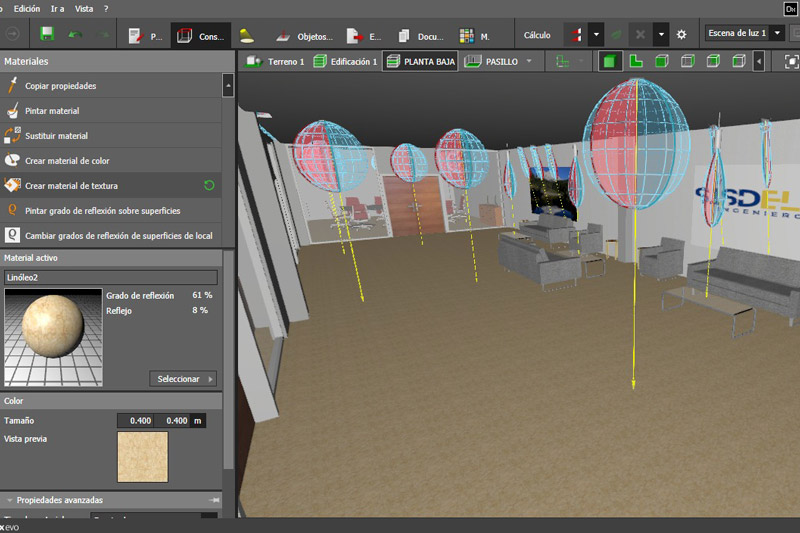This screenshot has width=800, height=533.
Task: Toggle the solid green 3D view mode
Action: 609,61
